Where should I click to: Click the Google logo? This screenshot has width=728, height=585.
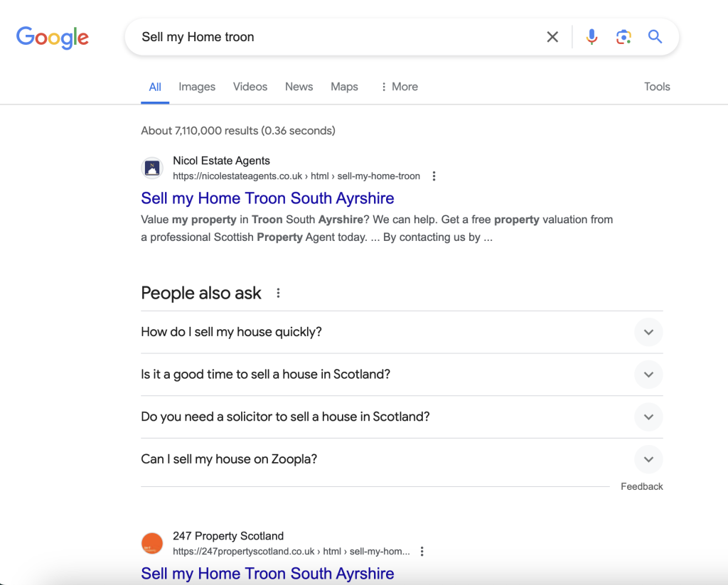tap(52, 38)
